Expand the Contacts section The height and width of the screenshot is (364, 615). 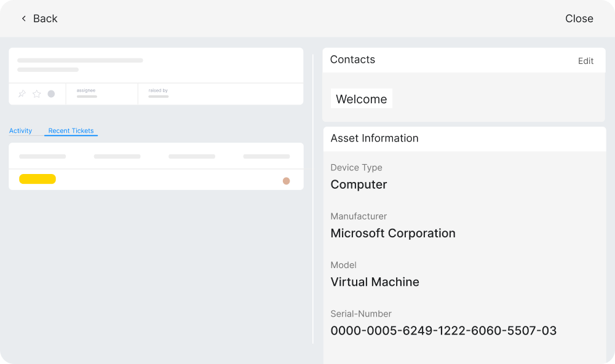[x=352, y=60]
